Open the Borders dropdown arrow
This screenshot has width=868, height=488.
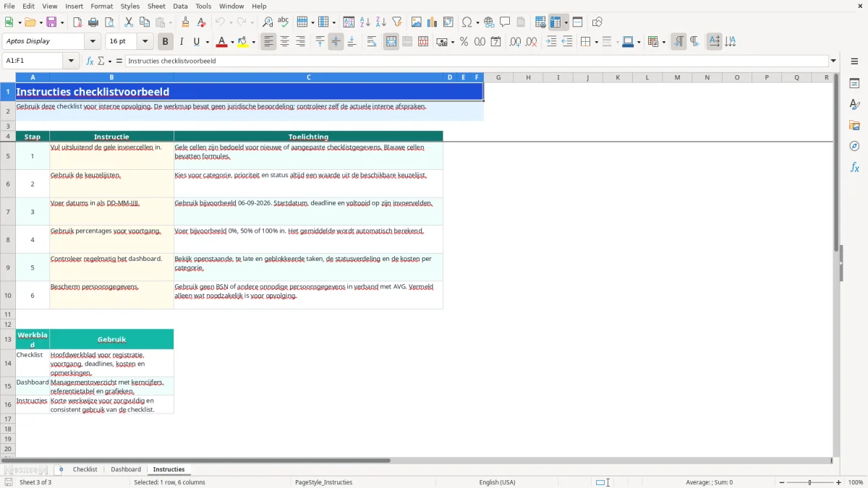pos(596,42)
